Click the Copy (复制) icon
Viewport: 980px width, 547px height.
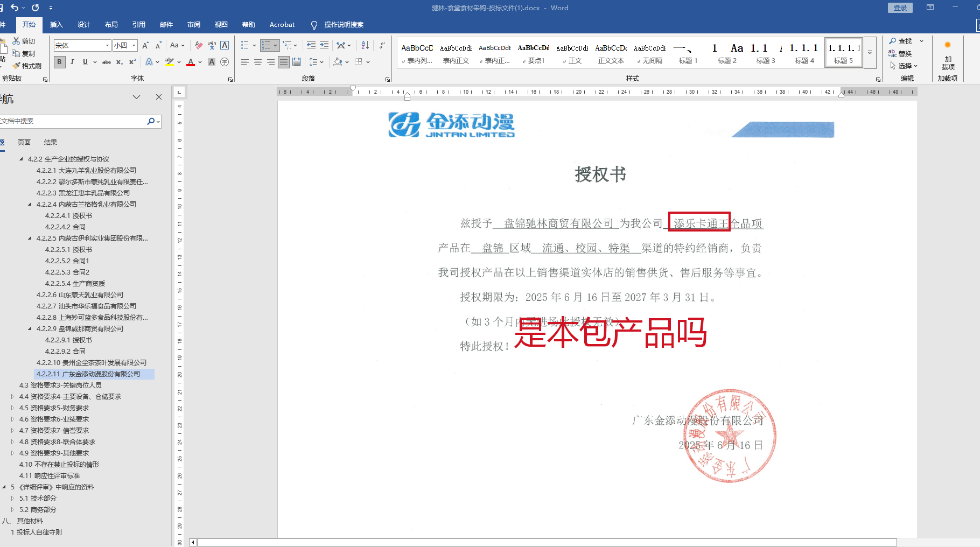click(x=16, y=53)
